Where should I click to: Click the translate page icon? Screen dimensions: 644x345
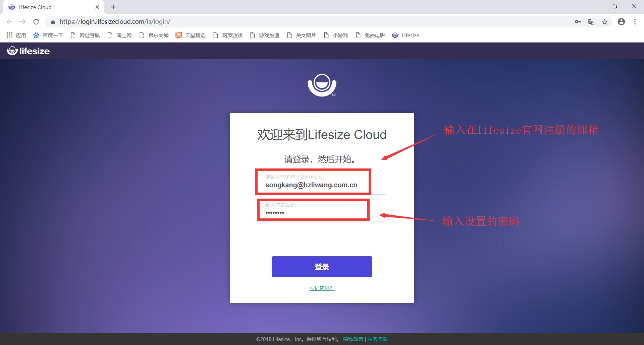(591, 22)
